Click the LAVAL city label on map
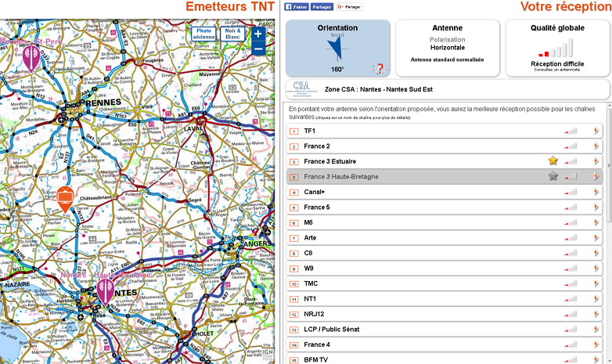The image size is (612, 364). coord(194,128)
